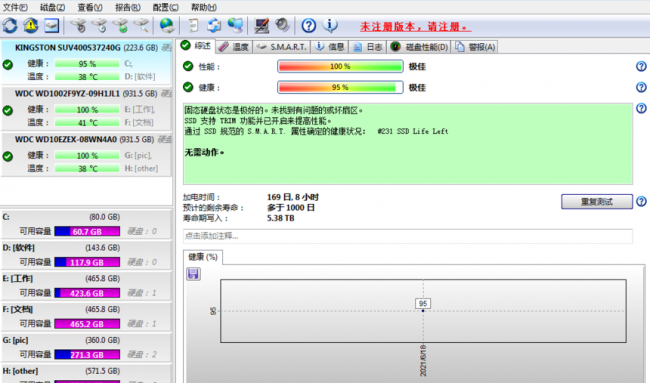Click the save floppy icon above health chart

[193, 274]
